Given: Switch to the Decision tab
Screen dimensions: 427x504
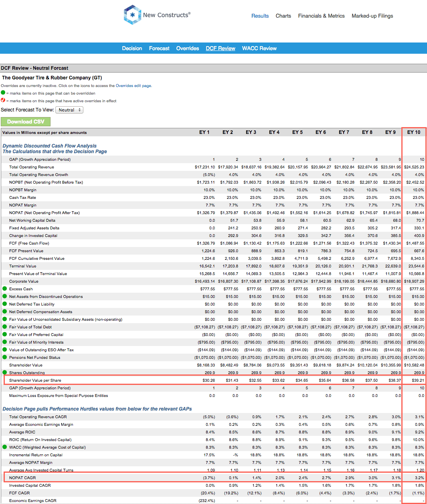Looking at the screenshot, I should tap(132, 48).
